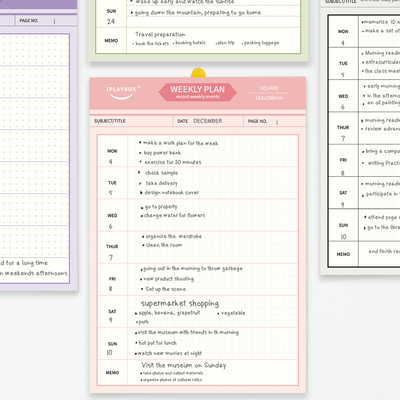The height and width of the screenshot is (400, 400).
Task: Select TUE 5 on the pink planner
Action: pos(112,187)
